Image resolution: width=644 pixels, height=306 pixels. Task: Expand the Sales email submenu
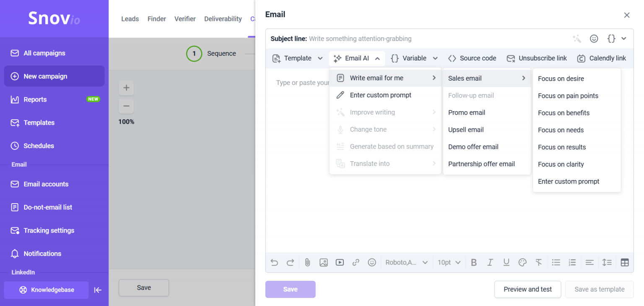pos(487,78)
